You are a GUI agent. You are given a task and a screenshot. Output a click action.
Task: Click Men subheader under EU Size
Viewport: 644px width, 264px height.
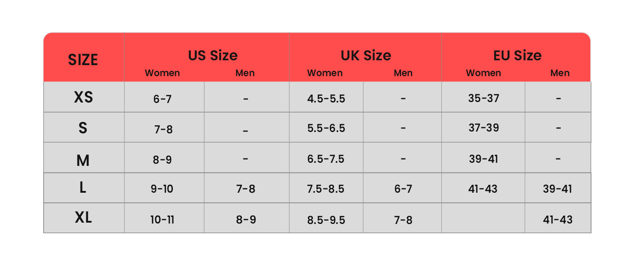point(560,73)
